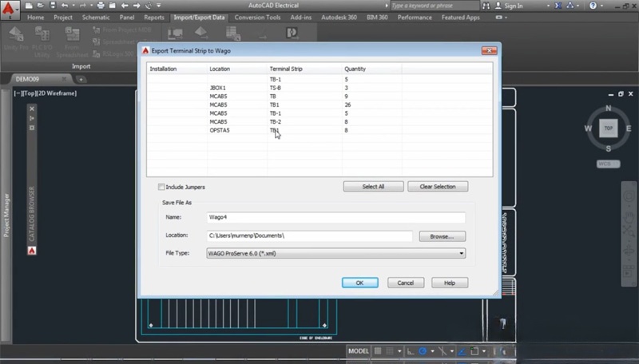639x364 pixels.
Task: Select the OPSTA5 TB1 terminal strip row
Action: click(x=319, y=130)
